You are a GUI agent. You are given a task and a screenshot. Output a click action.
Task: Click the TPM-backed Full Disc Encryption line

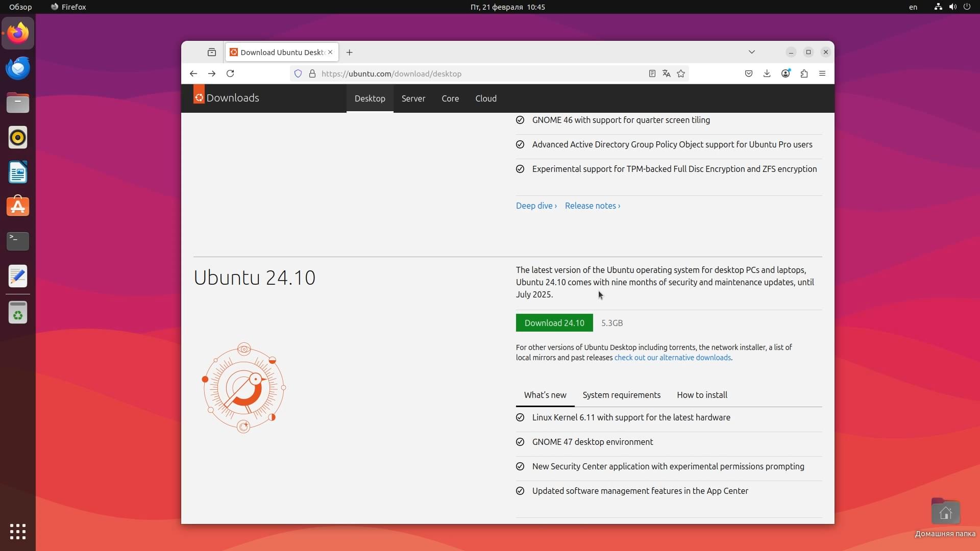674,169
